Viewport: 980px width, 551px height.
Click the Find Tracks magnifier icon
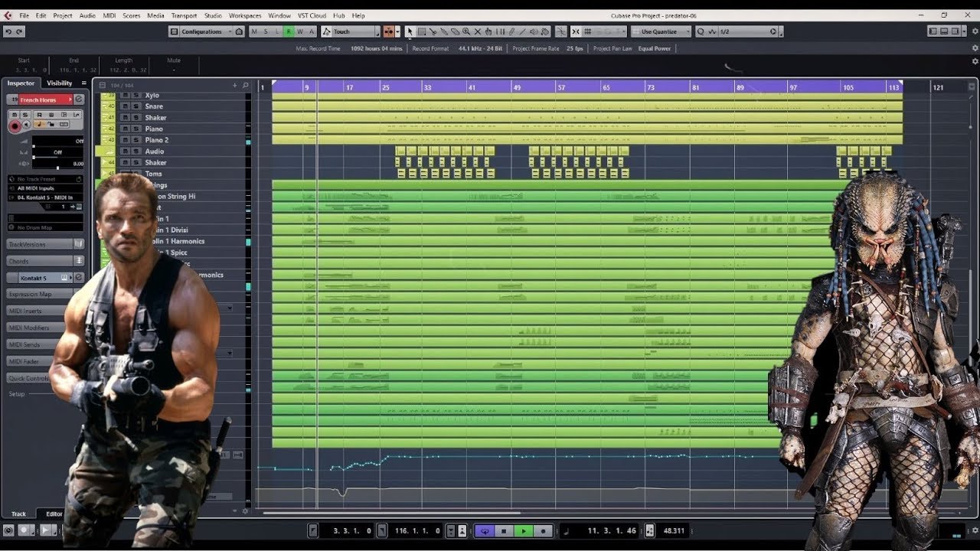pyautogui.click(x=245, y=85)
